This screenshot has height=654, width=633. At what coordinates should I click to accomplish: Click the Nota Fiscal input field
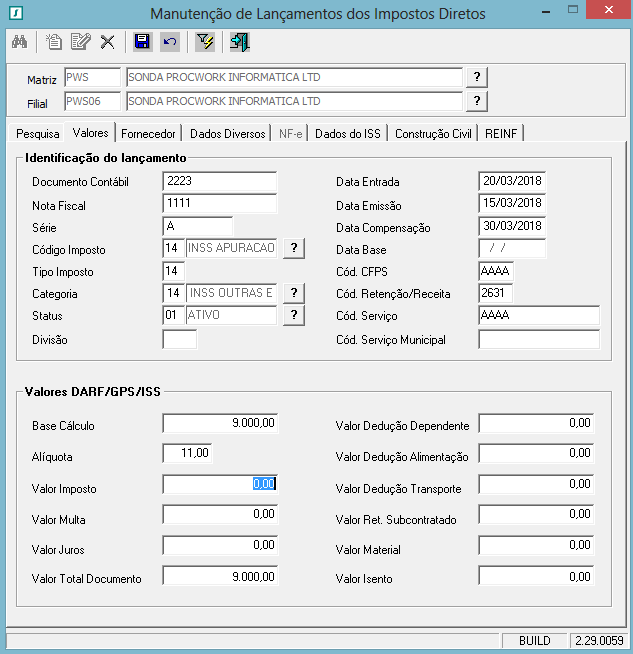[219, 204]
